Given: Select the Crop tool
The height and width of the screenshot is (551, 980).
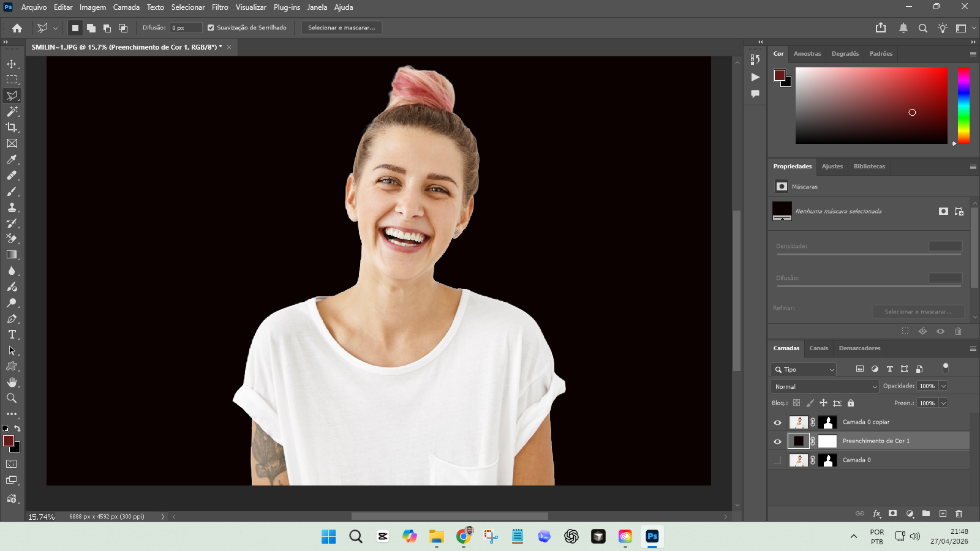Looking at the screenshot, I should tap(12, 127).
